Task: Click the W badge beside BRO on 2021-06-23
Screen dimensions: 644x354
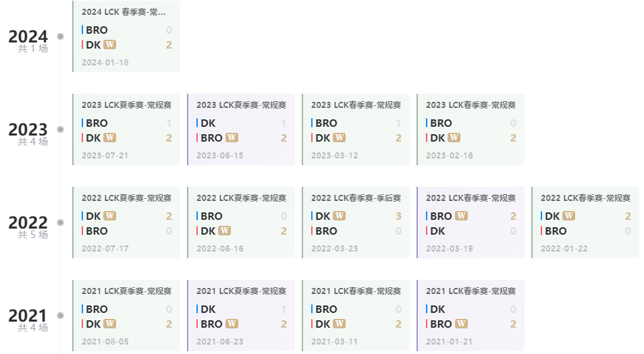Action: pos(232,323)
